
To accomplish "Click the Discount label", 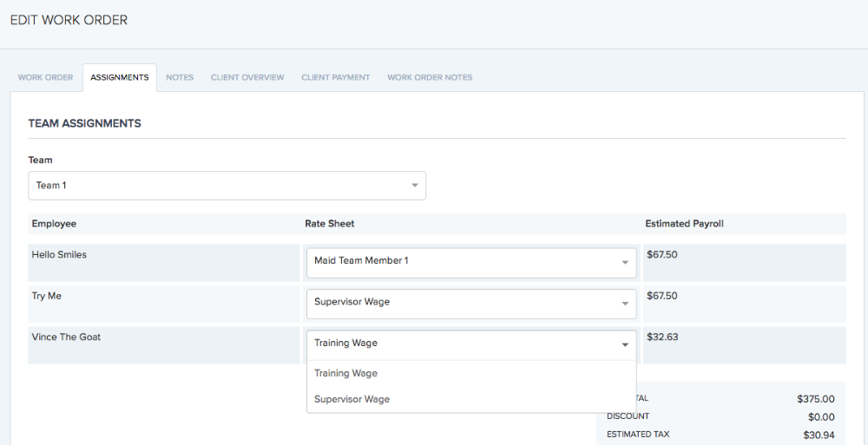I will point(628,416).
